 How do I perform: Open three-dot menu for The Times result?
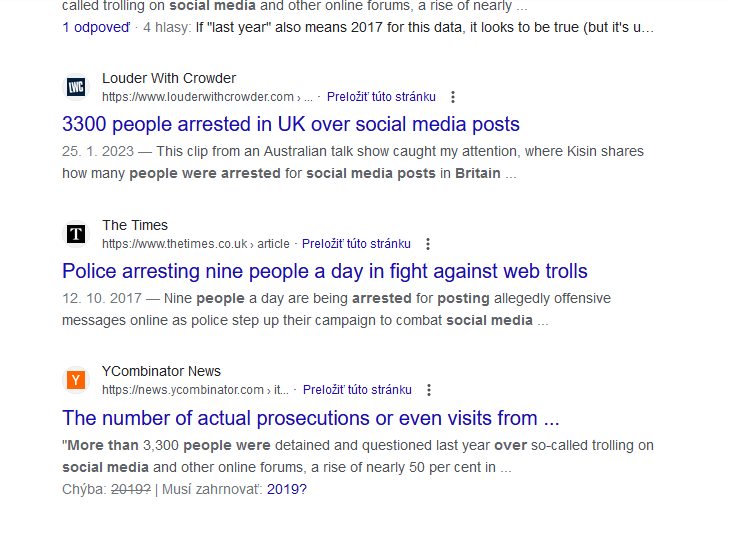tap(428, 244)
